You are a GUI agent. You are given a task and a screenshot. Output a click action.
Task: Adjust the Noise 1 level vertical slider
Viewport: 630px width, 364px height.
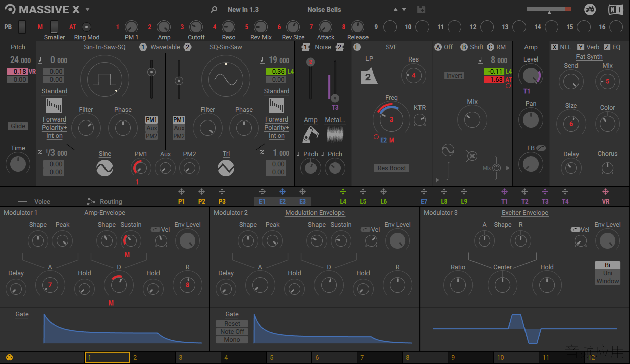point(311,79)
